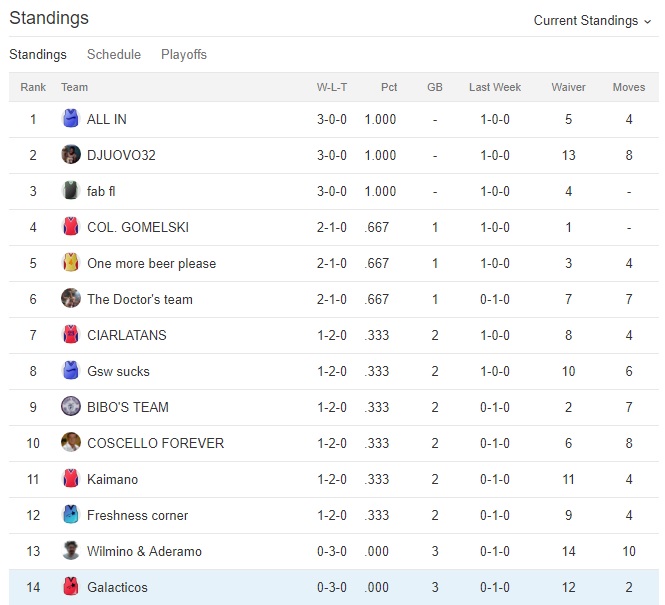Click COL. GOMELSKI's red jersey icon
Viewport: 665px width, 605px height.
[70, 227]
